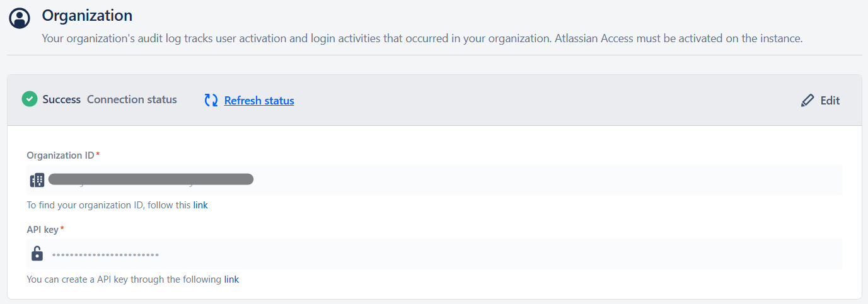This screenshot has width=868, height=304.
Task: Click the Connection status text
Action: pyautogui.click(x=132, y=99)
